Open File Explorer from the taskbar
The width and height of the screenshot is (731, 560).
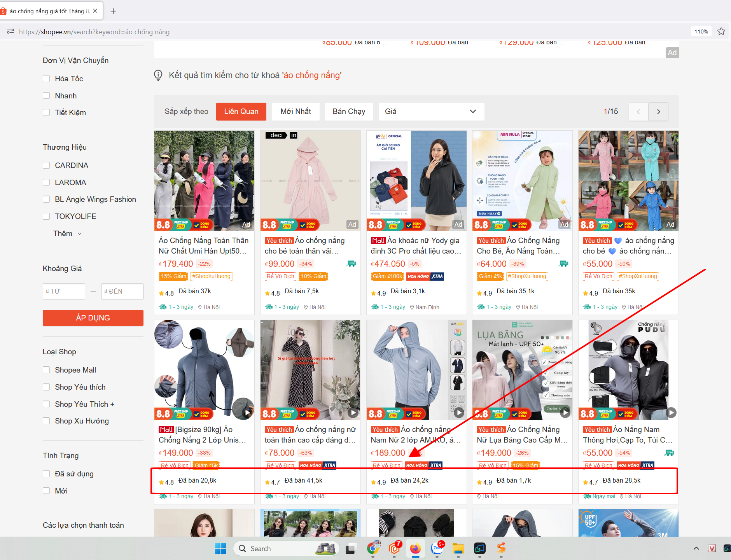point(458,548)
